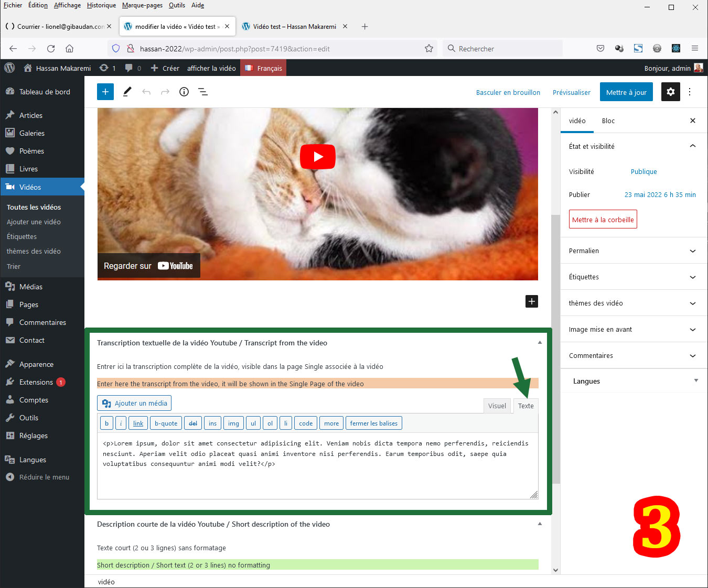Open a new browser tab
Viewport: 708px width, 588px height.
pos(365,26)
